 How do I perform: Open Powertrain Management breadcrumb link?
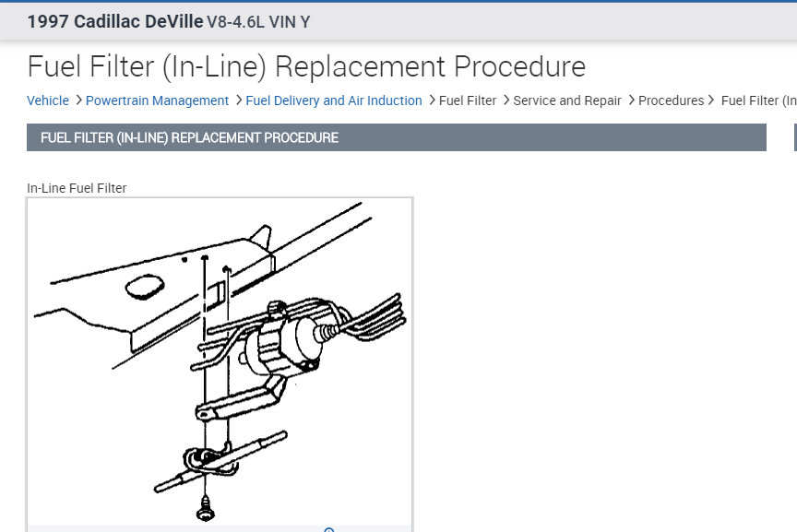(157, 100)
